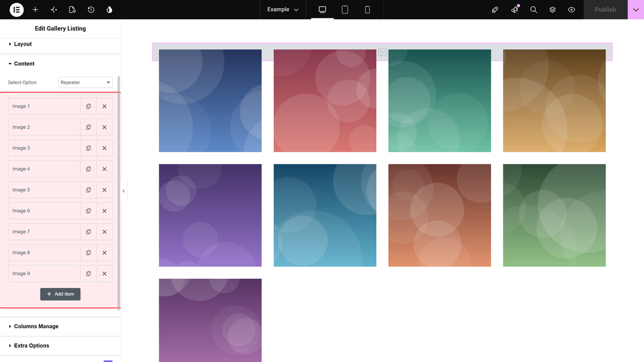The width and height of the screenshot is (644, 362).
Task: Open the Image 1 repeater item
Action: 44,106
